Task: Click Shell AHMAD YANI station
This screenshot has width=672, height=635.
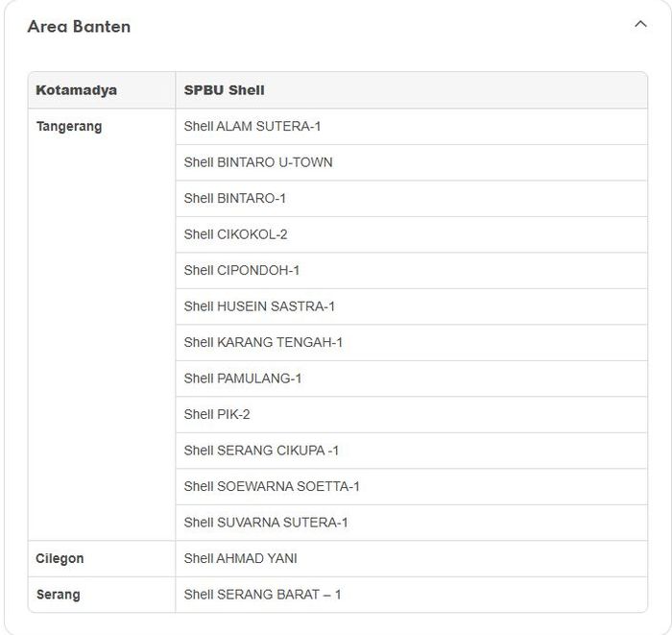Action: pyautogui.click(x=240, y=558)
